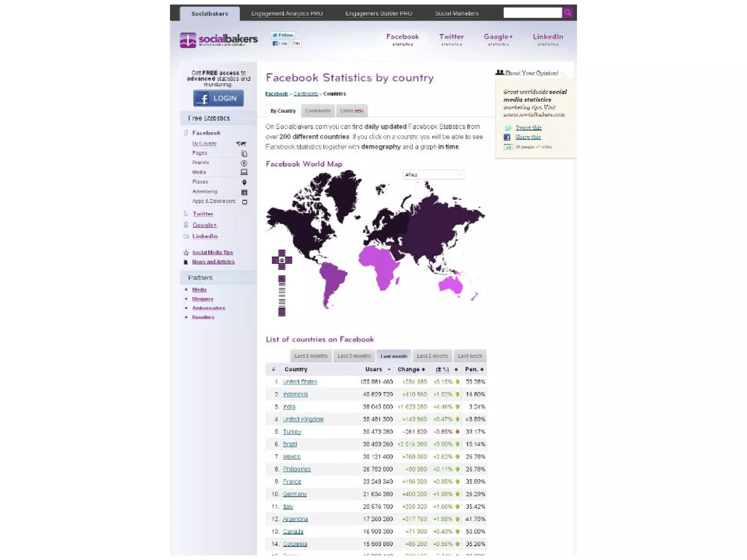
Task: Open the United Kingdom country link
Action: pyautogui.click(x=303, y=419)
